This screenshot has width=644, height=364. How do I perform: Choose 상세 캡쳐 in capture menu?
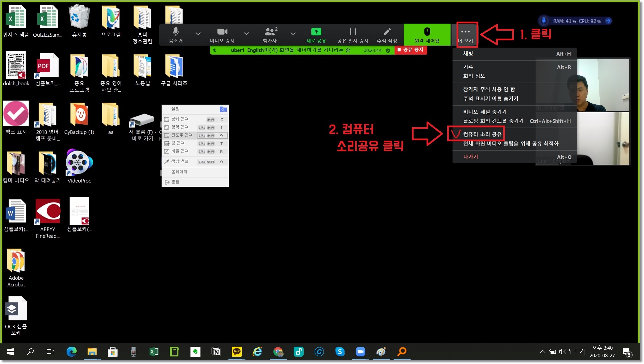tap(195, 119)
